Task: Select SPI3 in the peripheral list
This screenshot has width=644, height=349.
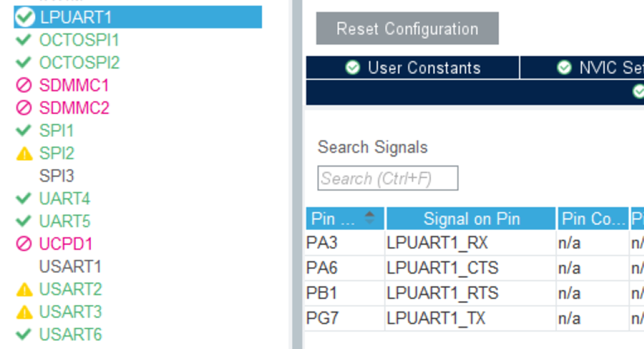Action: 56,177
